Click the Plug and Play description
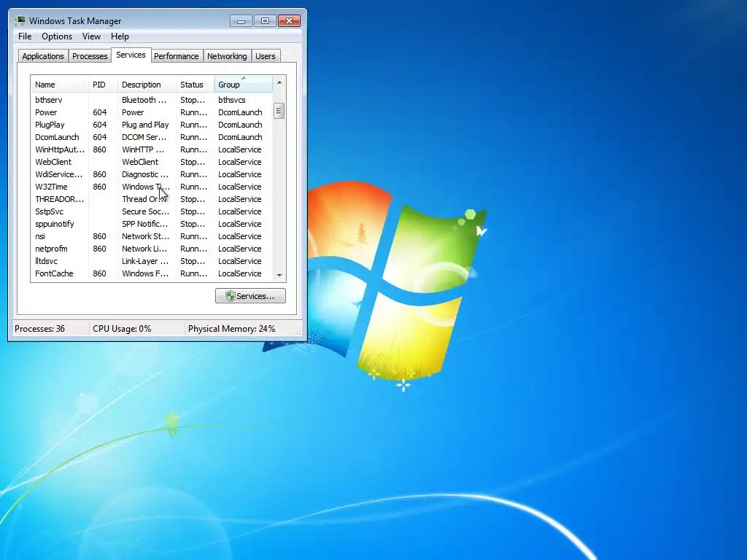This screenshot has height=560, width=747. (x=145, y=125)
